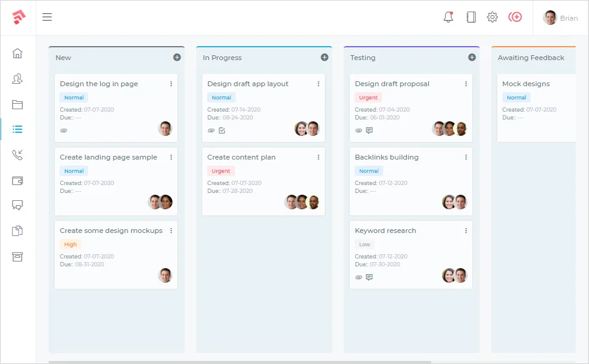Open the options menu on the Create content plan card
Screen dimensions: 589x364
tap(318, 157)
